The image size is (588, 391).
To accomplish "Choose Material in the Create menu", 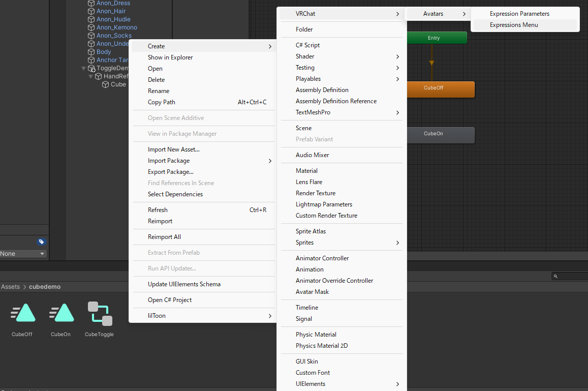I will [x=342, y=171].
